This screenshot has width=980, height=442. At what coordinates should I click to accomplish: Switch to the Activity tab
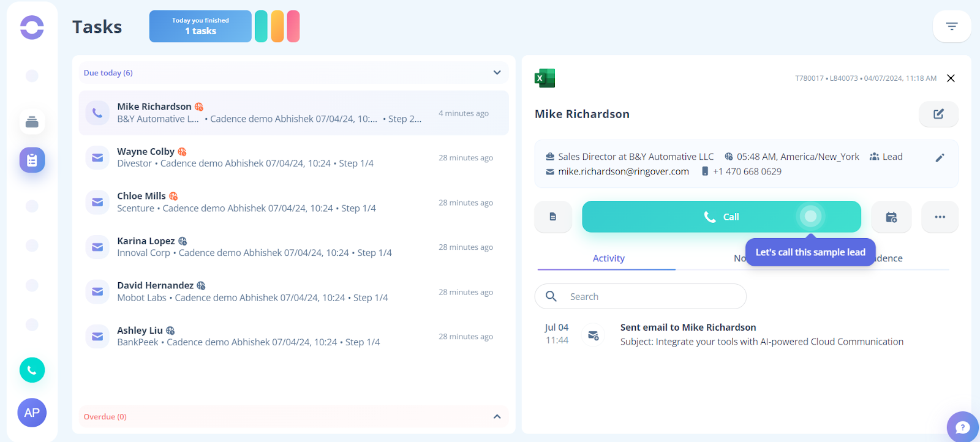[x=608, y=258]
